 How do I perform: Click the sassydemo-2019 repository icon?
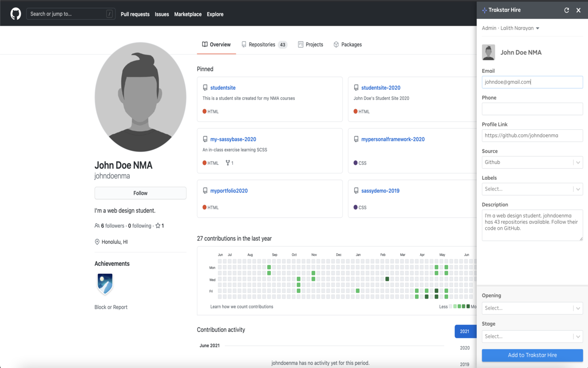click(356, 191)
